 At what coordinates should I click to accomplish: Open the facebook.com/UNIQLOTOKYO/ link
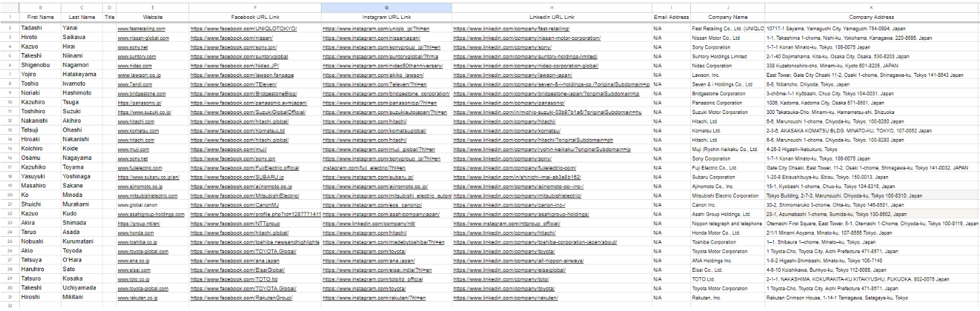coord(243,29)
